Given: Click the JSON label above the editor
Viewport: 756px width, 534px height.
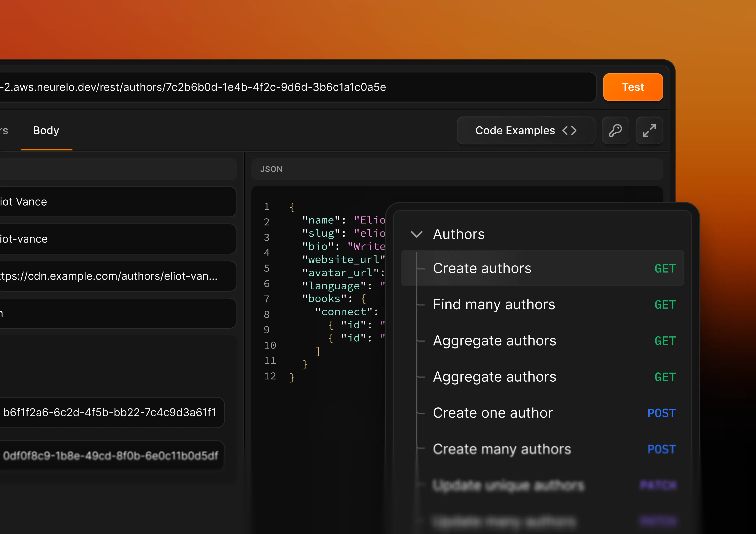Looking at the screenshot, I should [x=272, y=169].
